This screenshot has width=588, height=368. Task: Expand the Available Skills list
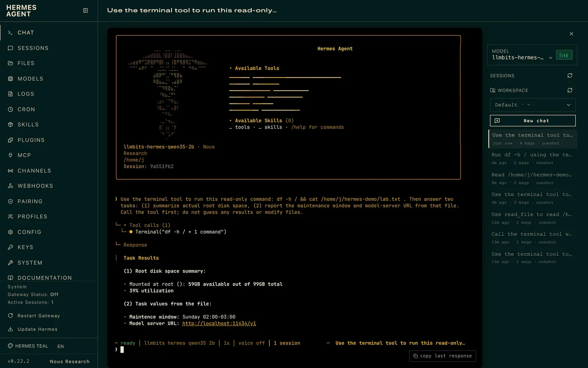pyautogui.click(x=261, y=121)
